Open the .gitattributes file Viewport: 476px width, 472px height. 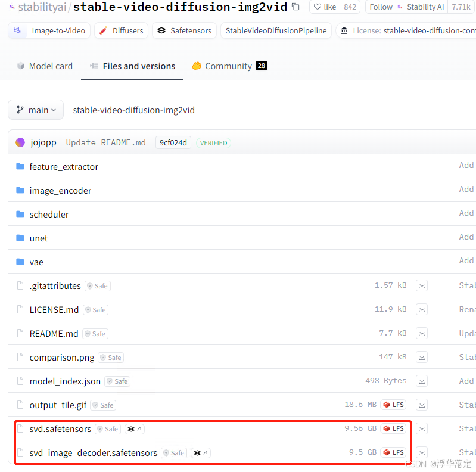(55, 286)
